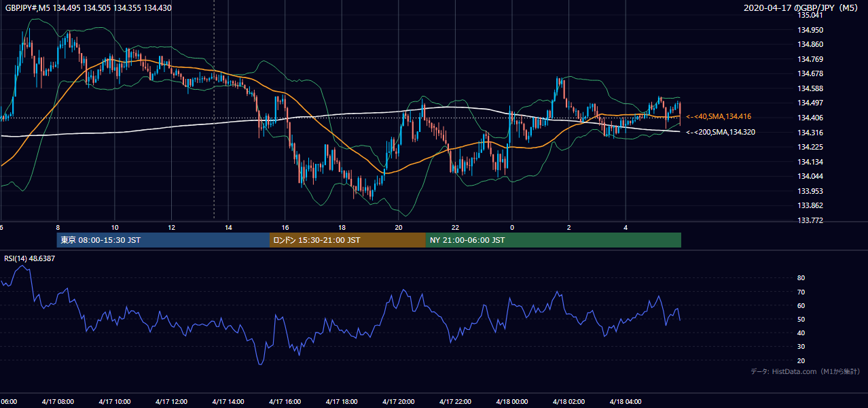This screenshot has width=868, height=408.
Task: Click hour tick 10 below price chart
Action: (x=115, y=228)
